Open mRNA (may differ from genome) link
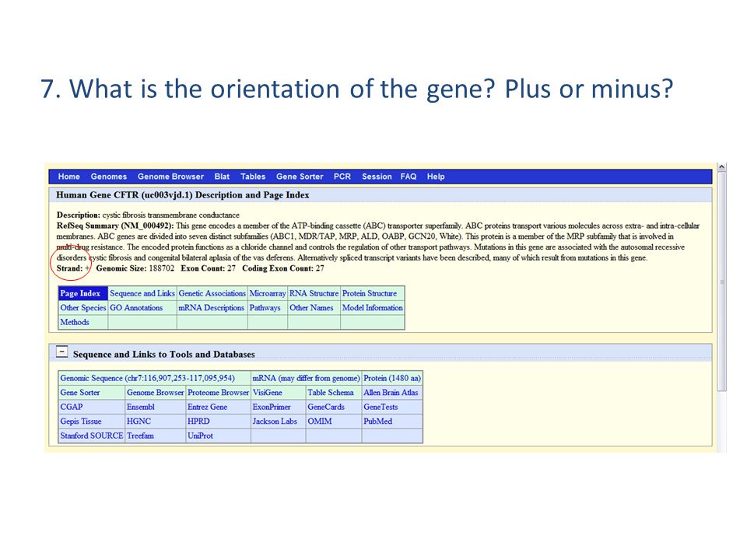 (x=306, y=378)
